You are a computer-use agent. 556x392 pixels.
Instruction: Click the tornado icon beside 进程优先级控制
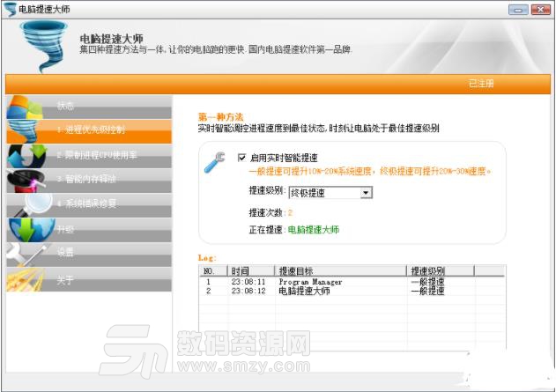point(24,131)
